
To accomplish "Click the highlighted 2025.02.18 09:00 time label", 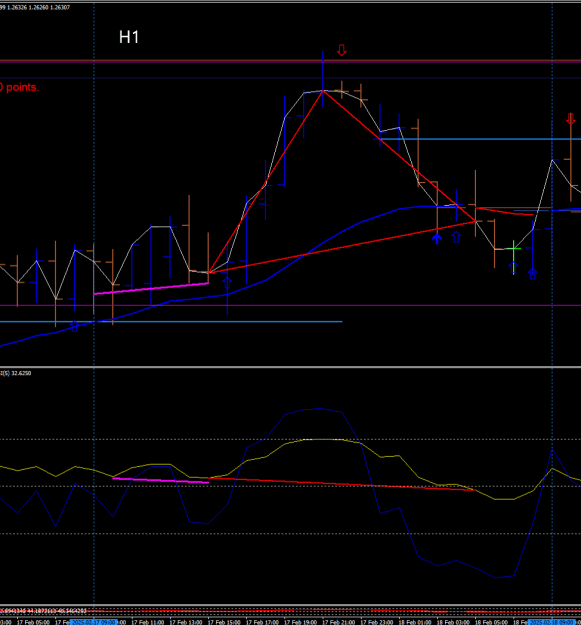I will [x=552, y=622].
